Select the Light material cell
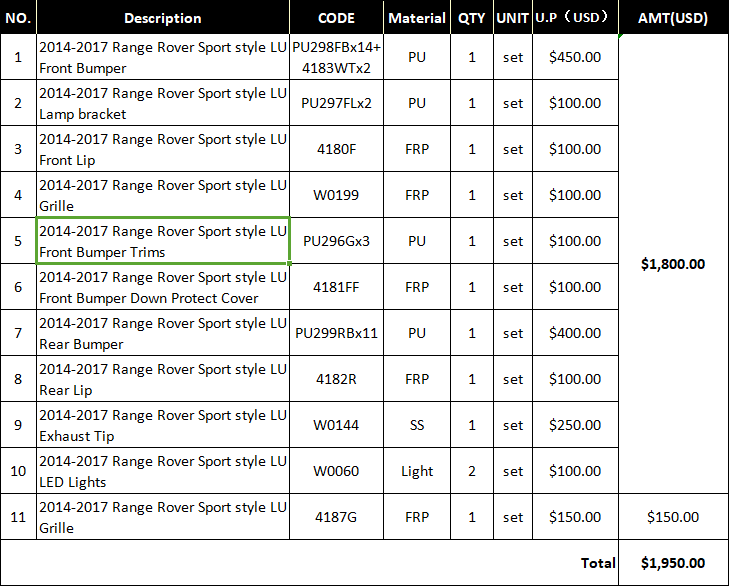This screenshot has height=586, width=729. click(417, 471)
